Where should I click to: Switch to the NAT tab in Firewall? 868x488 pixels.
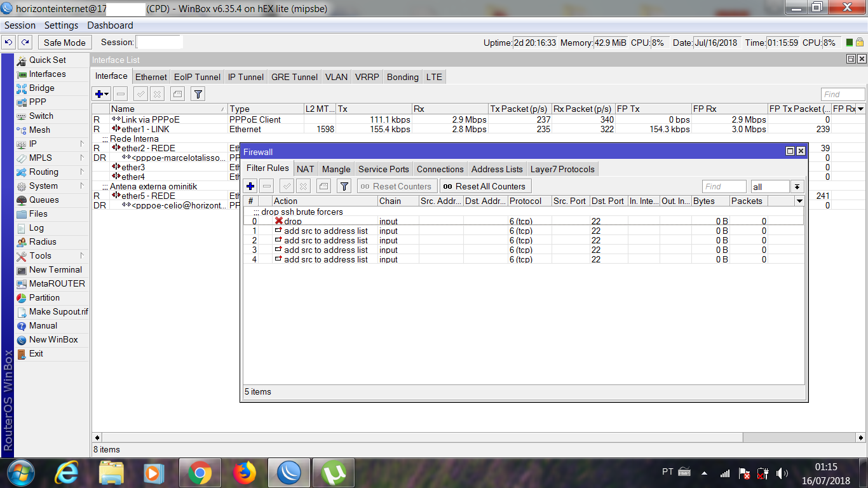305,169
